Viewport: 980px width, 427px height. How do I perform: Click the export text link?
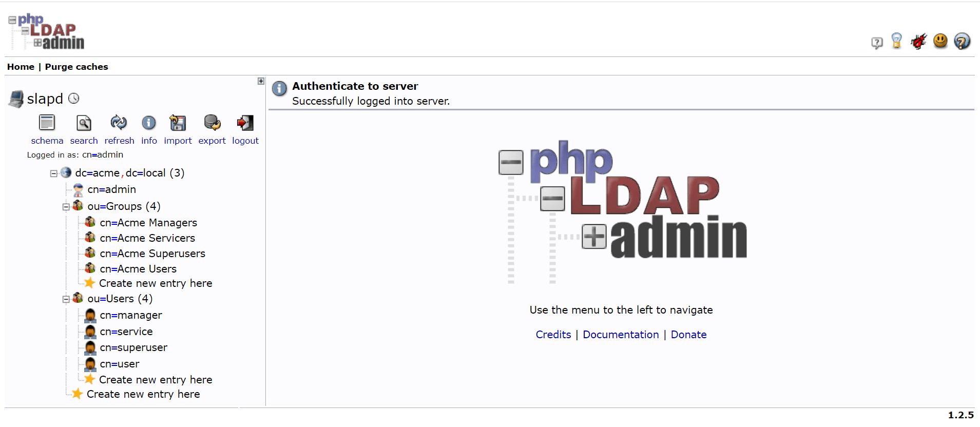[212, 141]
